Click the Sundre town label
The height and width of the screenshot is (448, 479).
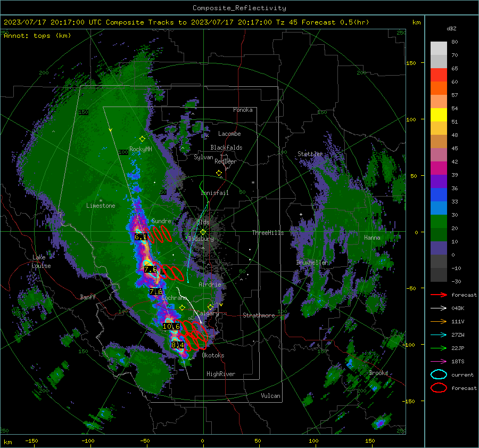161,221
